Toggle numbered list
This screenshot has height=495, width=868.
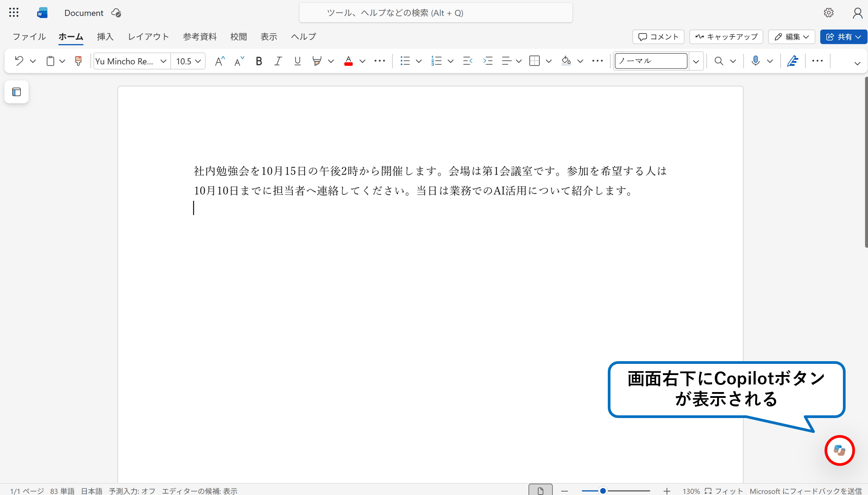(436, 61)
